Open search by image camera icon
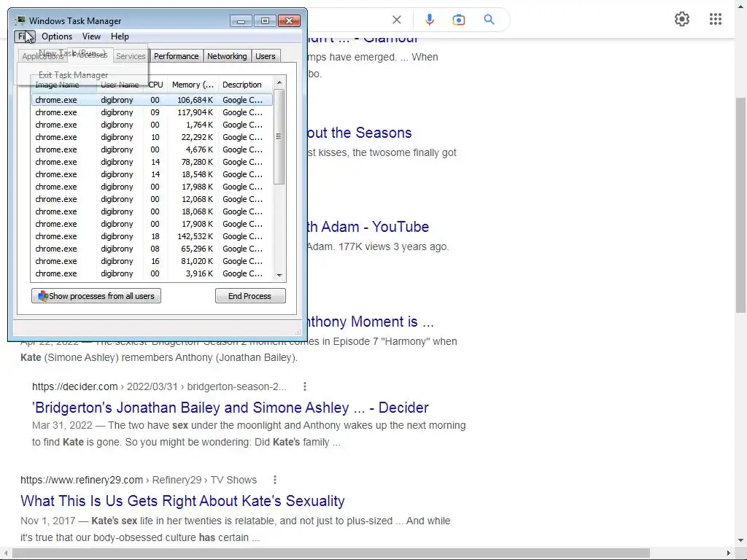 (x=458, y=20)
